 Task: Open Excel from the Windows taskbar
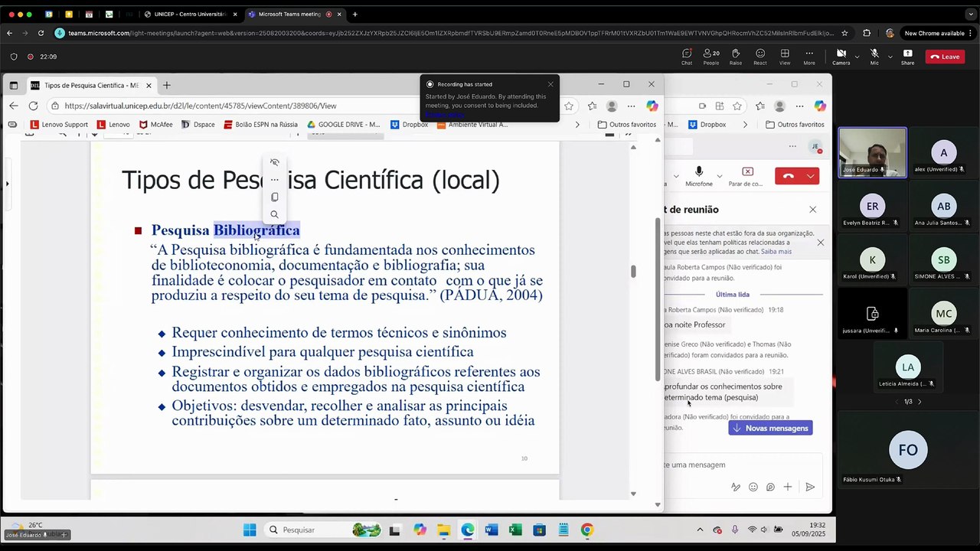coord(515,530)
